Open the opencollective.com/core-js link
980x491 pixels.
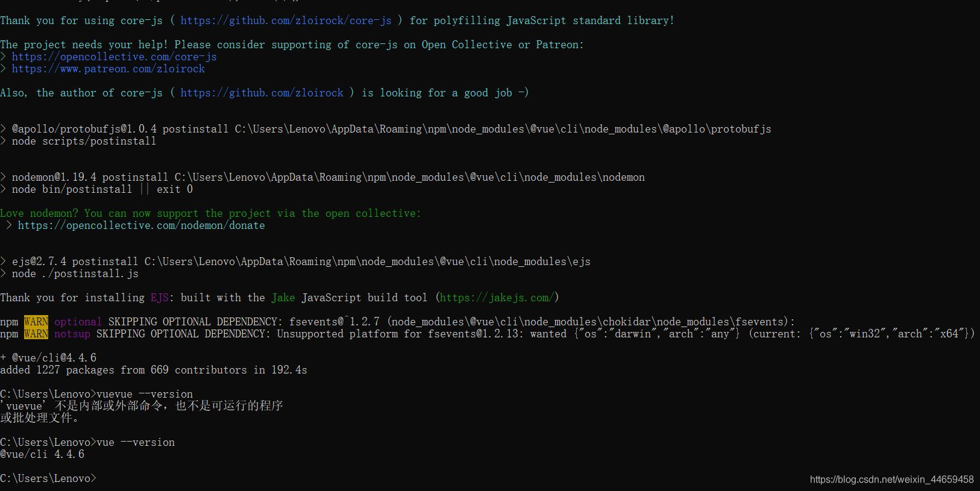coord(114,57)
